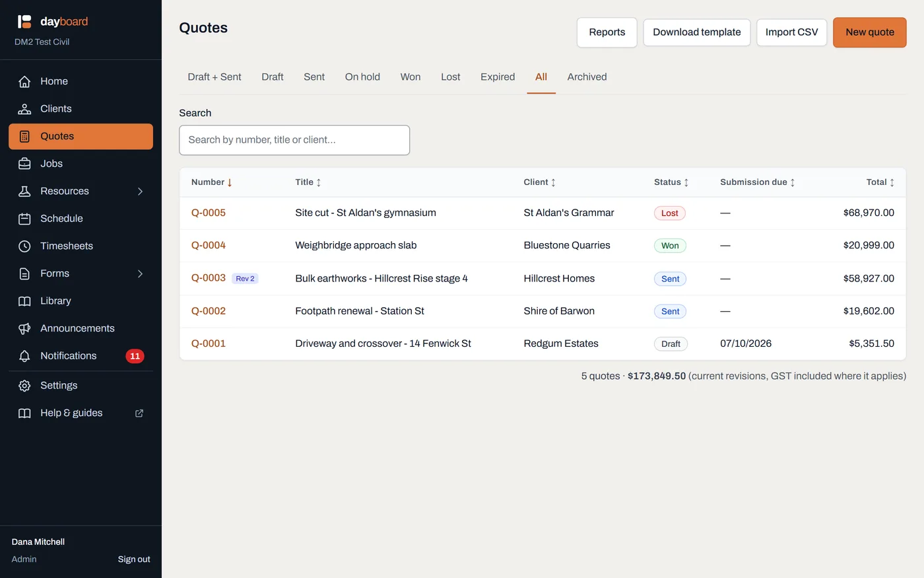The image size is (924, 578).
Task: Click the Forms document icon
Action: [x=24, y=273]
